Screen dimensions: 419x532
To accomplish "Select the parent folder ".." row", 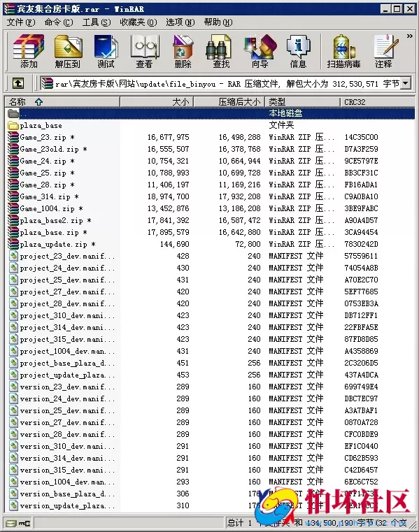I will coord(210,113).
